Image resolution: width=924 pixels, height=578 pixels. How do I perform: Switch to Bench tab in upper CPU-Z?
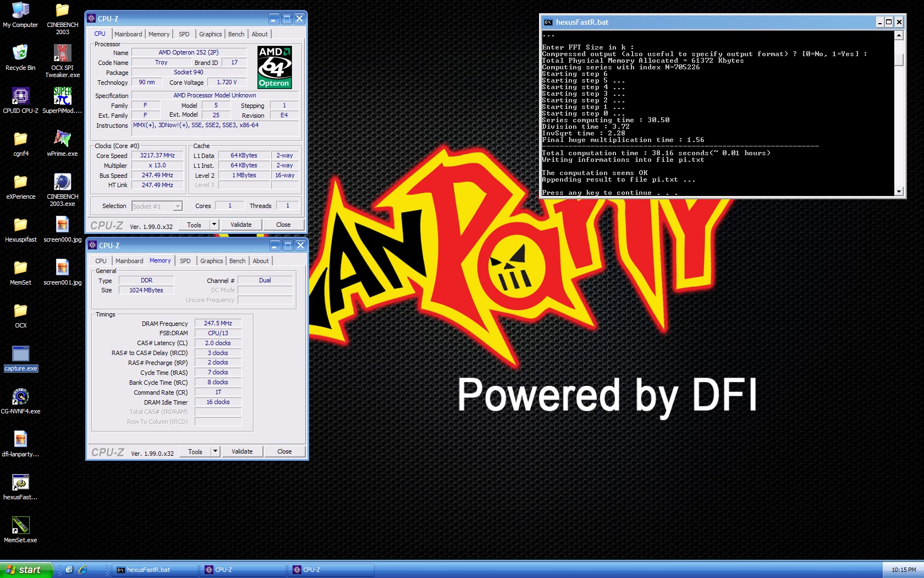click(x=237, y=34)
